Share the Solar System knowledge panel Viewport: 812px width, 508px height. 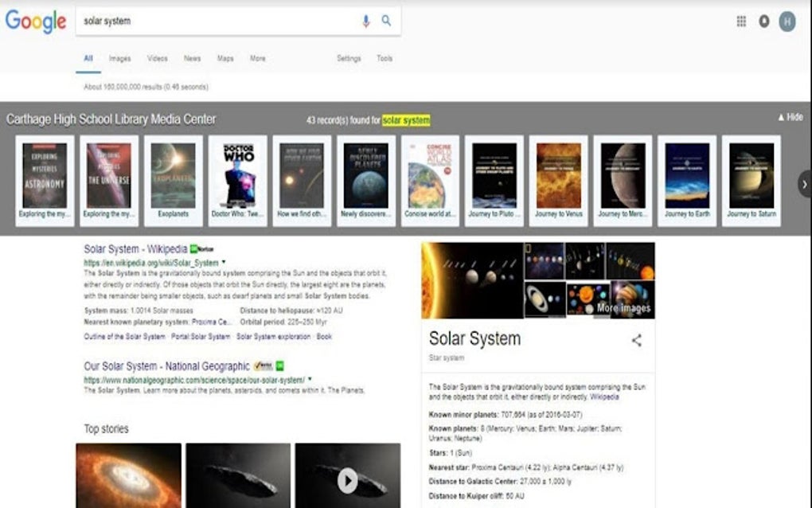point(638,338)
